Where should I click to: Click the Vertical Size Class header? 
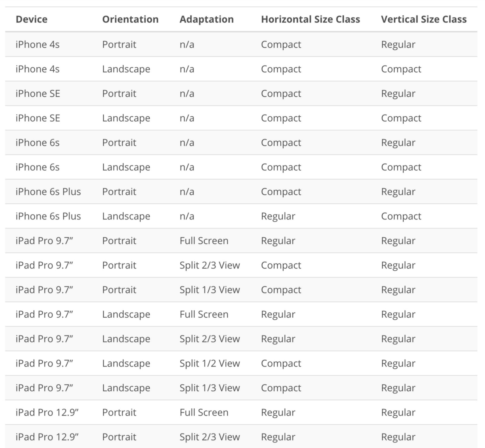pyautogui.click(x=423, y=19)
